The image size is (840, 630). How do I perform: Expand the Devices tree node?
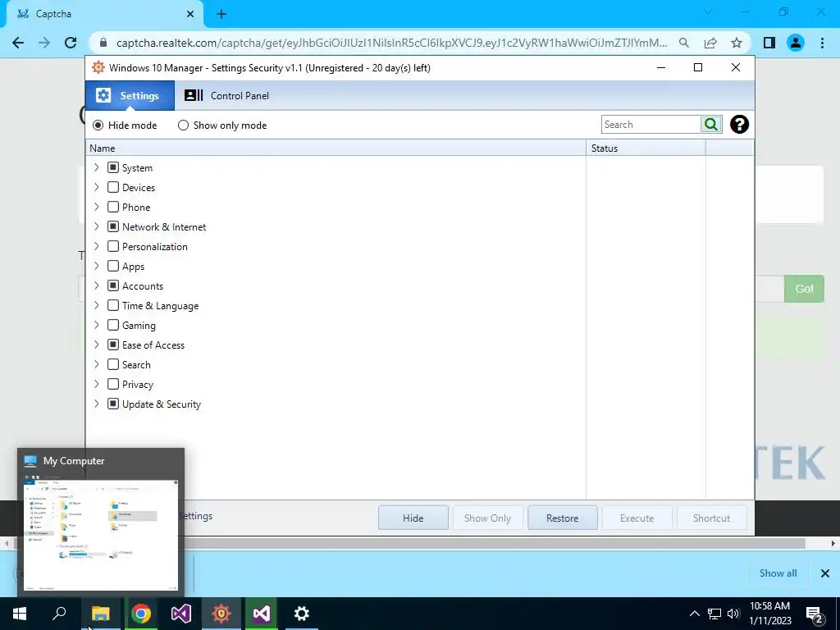point(97,187)
